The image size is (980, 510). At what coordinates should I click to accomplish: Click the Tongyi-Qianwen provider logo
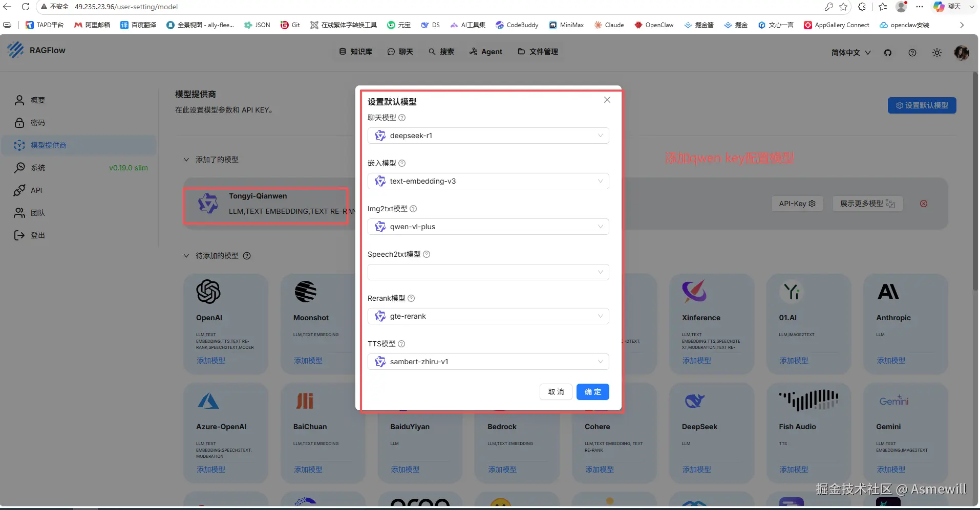(208, 204)
